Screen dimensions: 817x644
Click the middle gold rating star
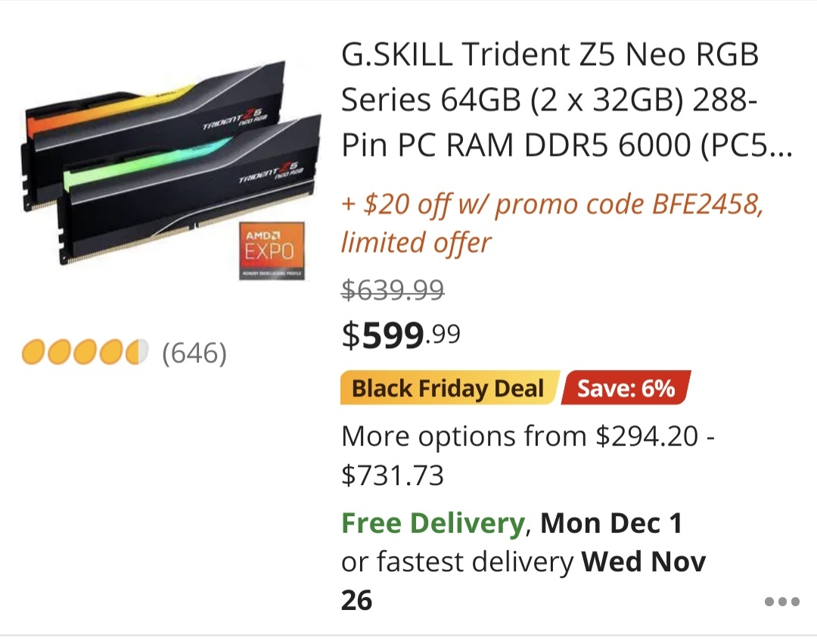[85, 353]
